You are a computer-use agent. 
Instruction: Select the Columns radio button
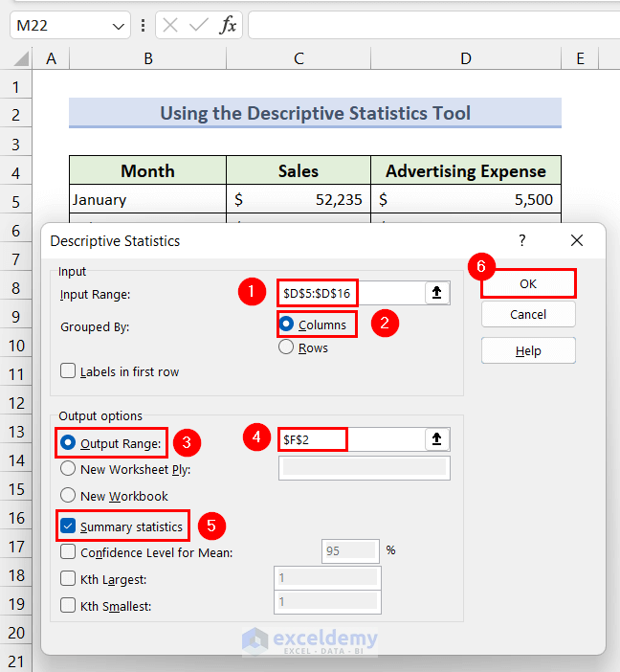[x=286, y=324]
